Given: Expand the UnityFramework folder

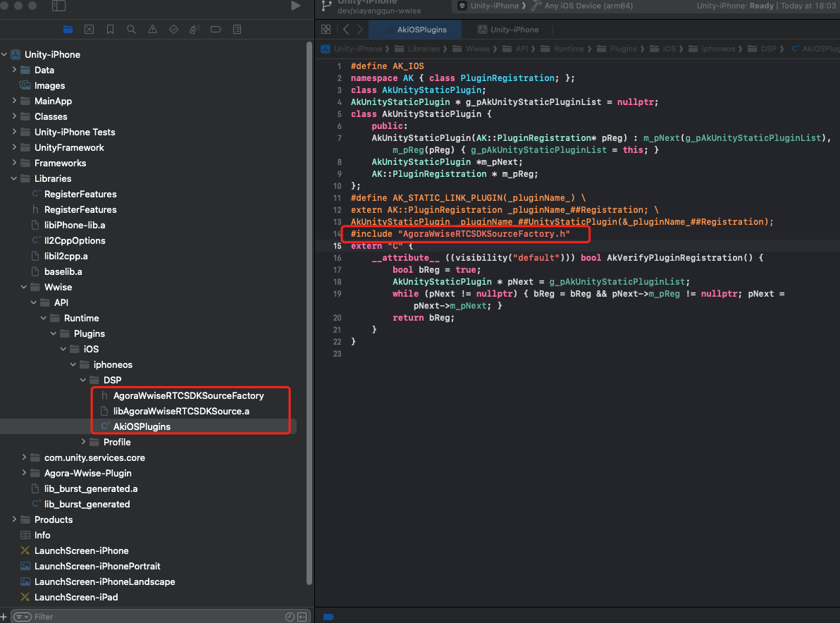Looking at the screenshot, I should click(x=15, y=147).
